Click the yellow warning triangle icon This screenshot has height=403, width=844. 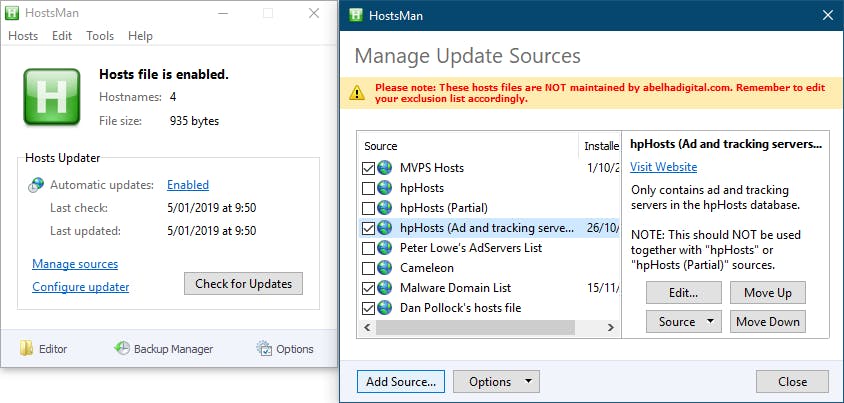pos(358,93)
